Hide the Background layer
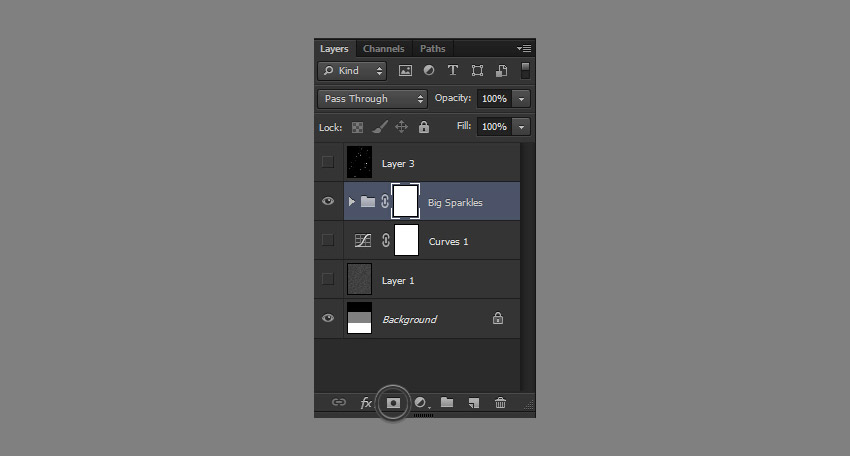The width and height of the screenshot is (850, 456). tap(328, 318)
